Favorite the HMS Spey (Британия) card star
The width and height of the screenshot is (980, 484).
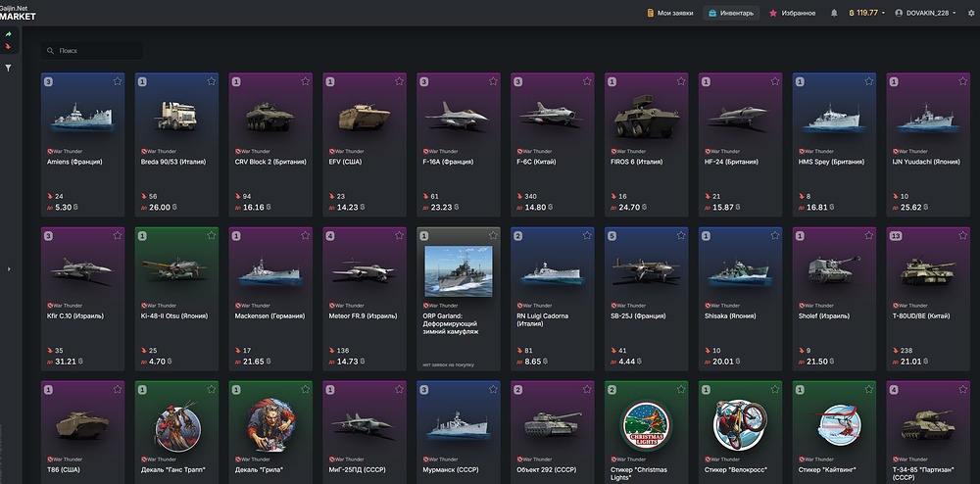(x=868, y=81)
